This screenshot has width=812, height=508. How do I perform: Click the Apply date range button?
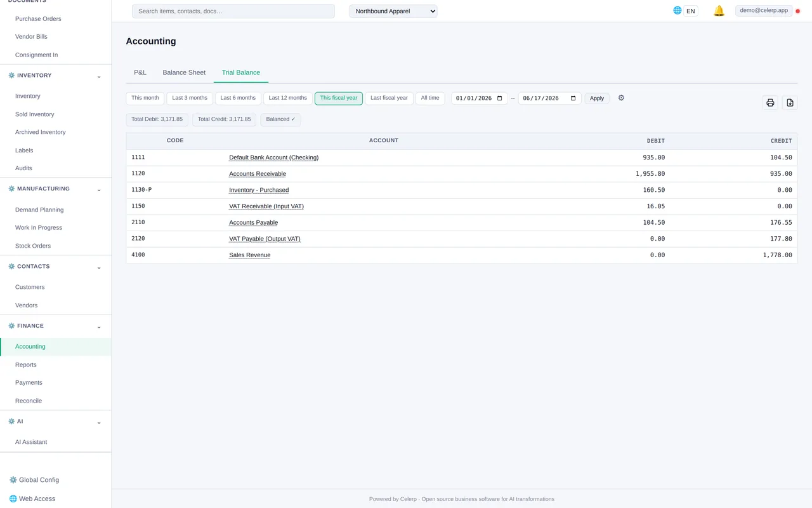(597, 98)
